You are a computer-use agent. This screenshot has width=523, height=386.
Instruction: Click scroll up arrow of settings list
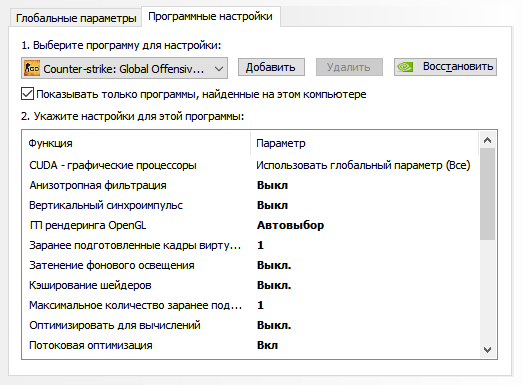coord(487,140)
